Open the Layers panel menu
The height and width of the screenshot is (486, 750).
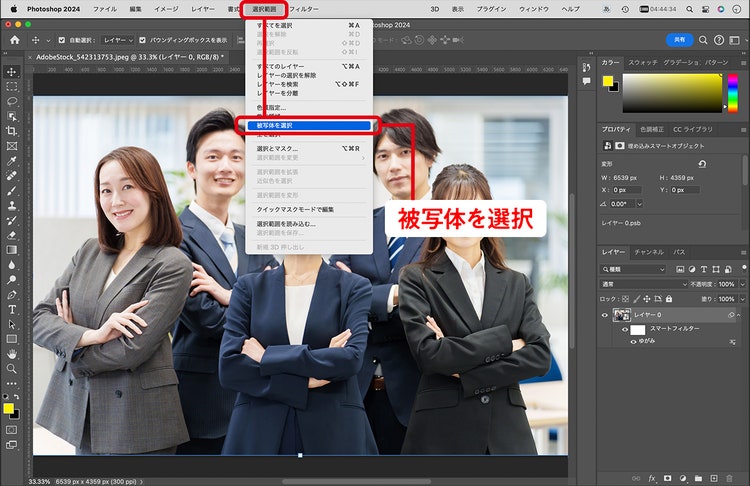click(743, 252)
